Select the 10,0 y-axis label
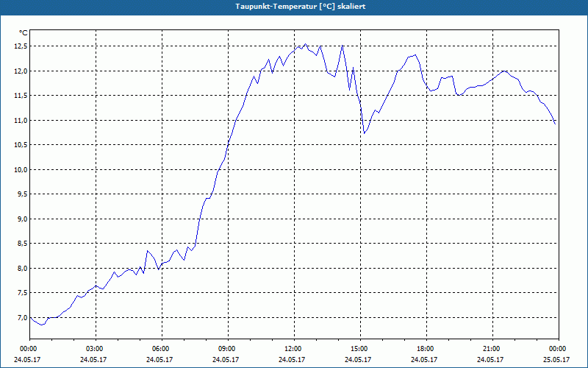The image size is (588, 368). coord(21,170)
